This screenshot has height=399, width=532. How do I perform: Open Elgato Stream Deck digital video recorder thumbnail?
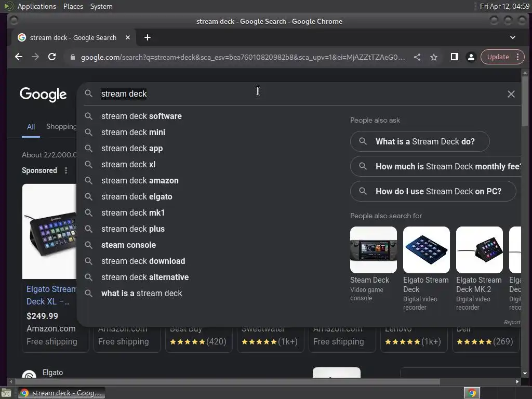[x=427, y=250]
